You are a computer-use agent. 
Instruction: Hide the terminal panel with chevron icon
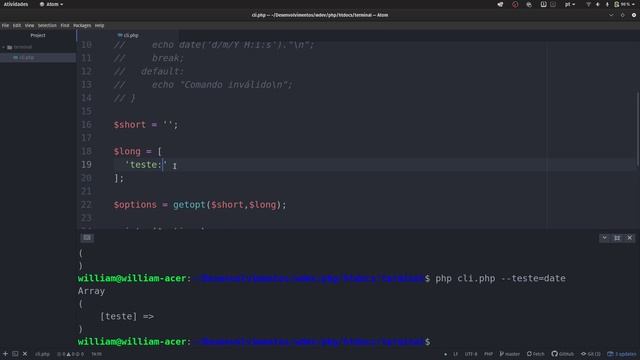[x=604, y=238]
